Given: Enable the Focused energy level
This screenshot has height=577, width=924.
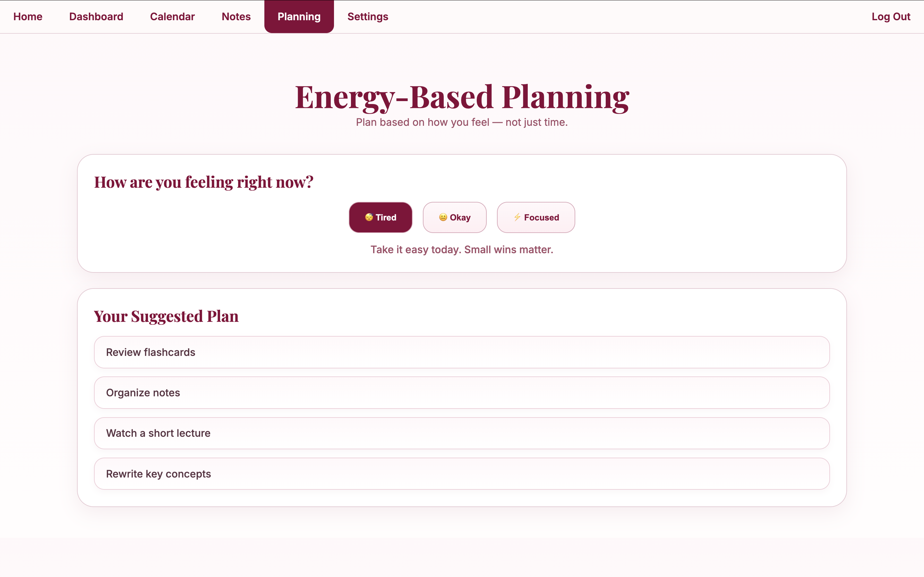Looking at the screenshot, I should [535, 217].
